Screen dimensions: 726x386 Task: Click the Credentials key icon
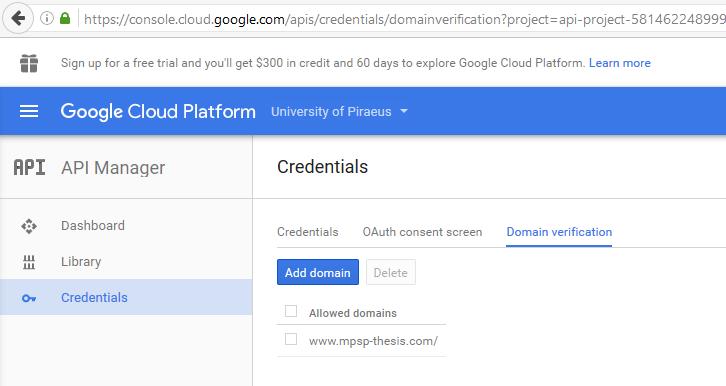pyautogui.click(x=29, y=298)
